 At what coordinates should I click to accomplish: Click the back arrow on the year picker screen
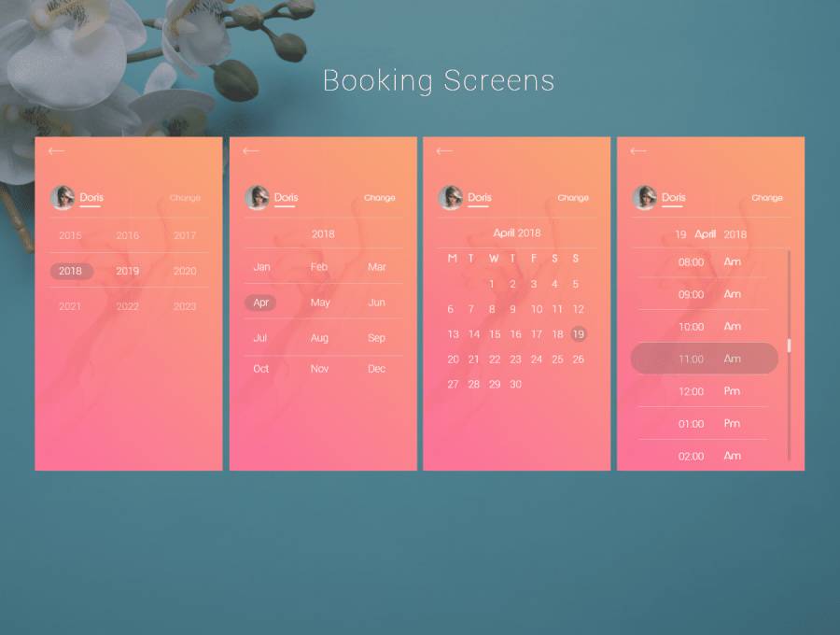pyautogui.click(x=57, y=150)
